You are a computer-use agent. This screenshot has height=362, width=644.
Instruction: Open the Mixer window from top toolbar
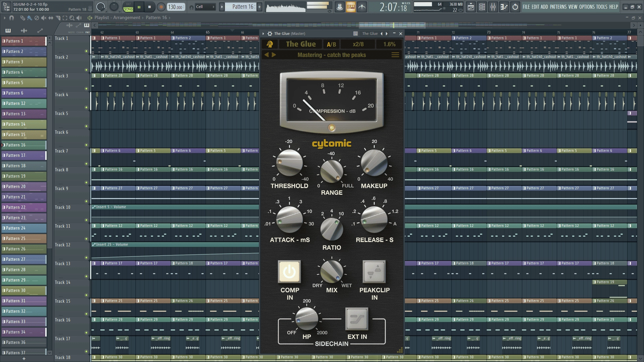[493, 7]
